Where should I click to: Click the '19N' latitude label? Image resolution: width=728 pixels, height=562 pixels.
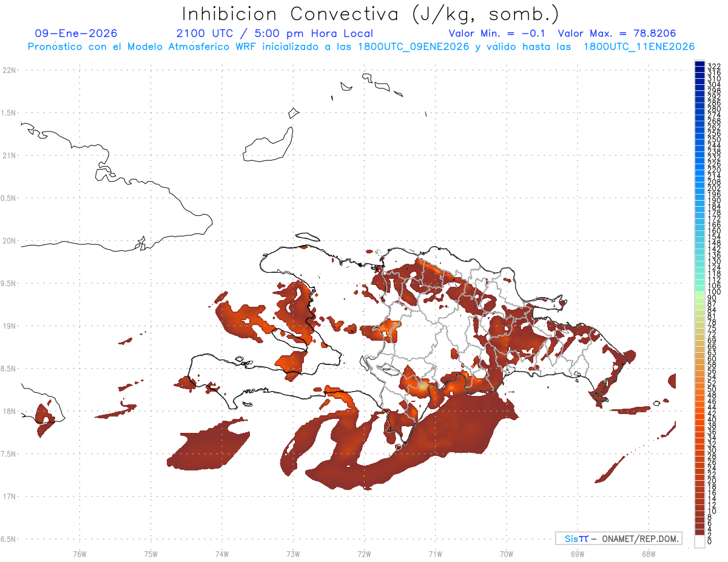coord(9,326)
